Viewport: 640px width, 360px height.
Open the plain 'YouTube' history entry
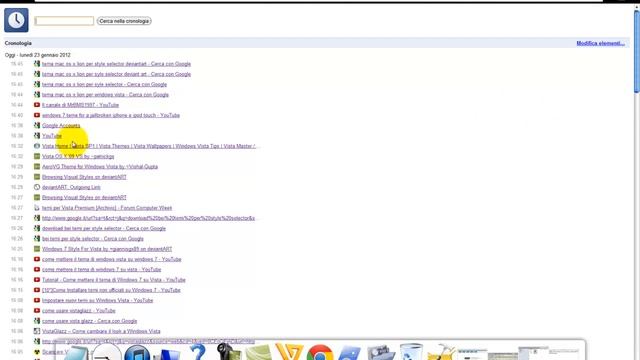pos(52,136)
